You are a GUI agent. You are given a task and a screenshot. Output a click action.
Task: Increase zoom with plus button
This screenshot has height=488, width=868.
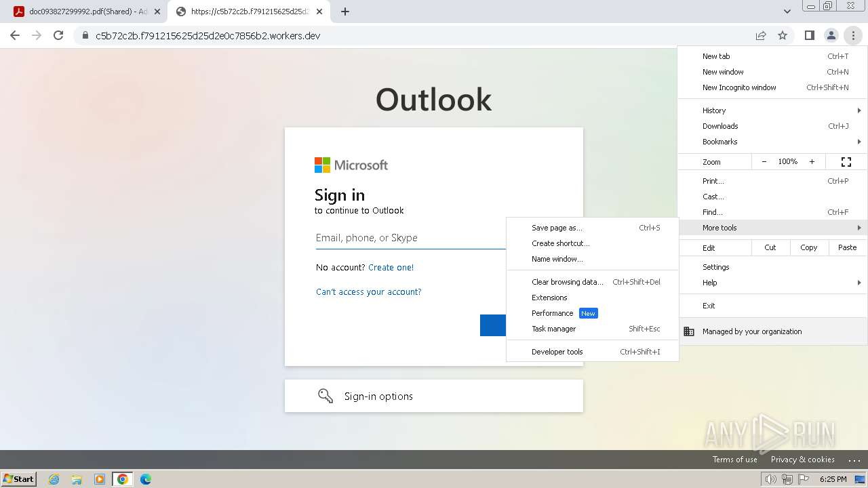[812, 162]
